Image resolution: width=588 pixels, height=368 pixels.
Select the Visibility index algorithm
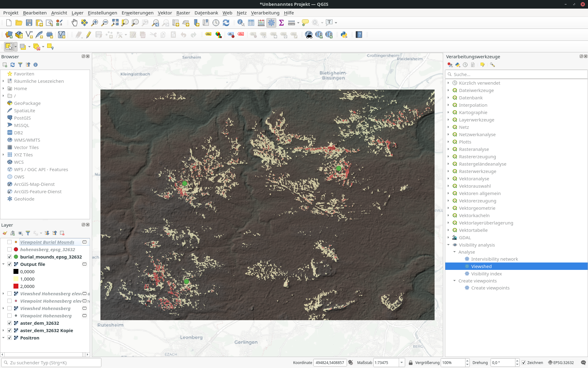(x=486, y=274)
